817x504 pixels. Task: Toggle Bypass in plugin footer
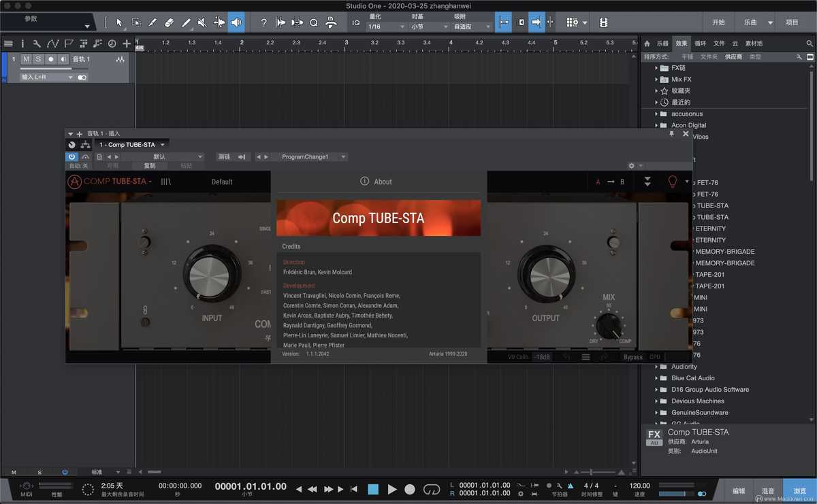coord(633,357)
